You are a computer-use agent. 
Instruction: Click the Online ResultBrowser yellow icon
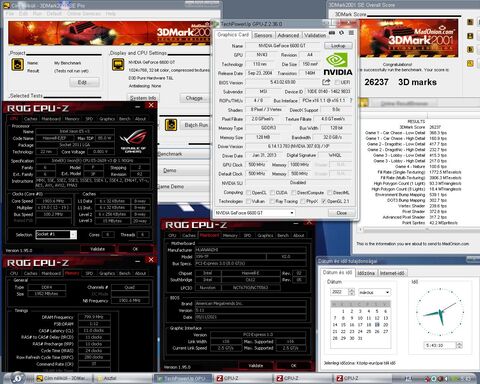point(365,103)
